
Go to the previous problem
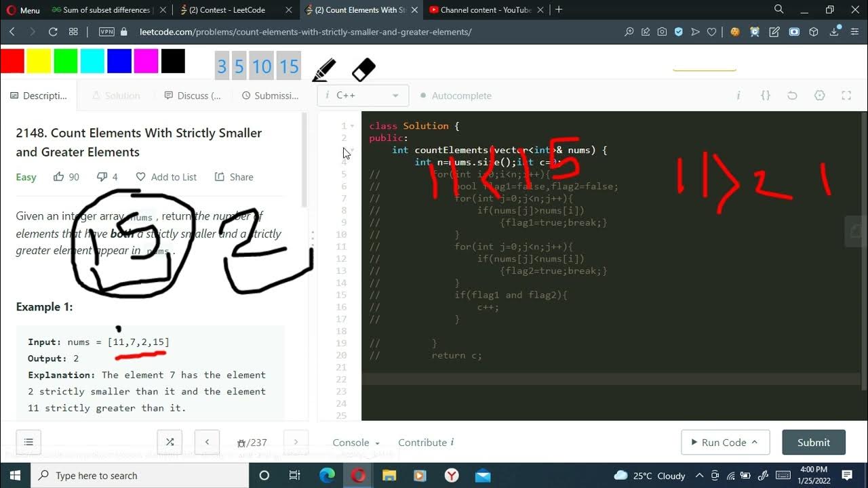tap(207, 442)
